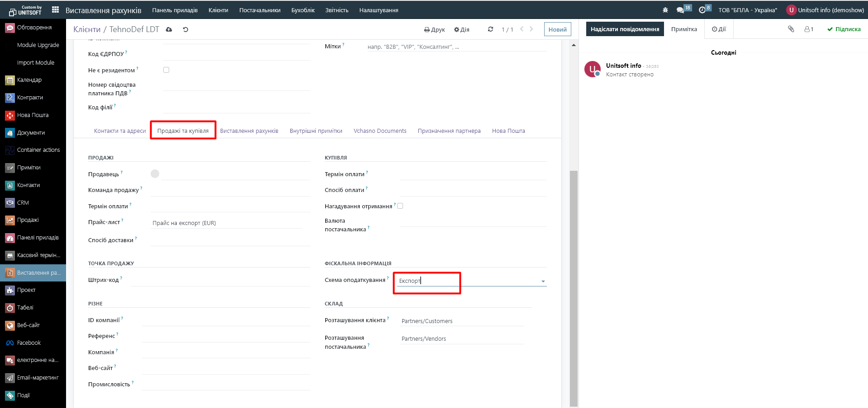868x408 pixels.
Task: Click the refresh icon near pager
Action: click(x=490, y=29)
